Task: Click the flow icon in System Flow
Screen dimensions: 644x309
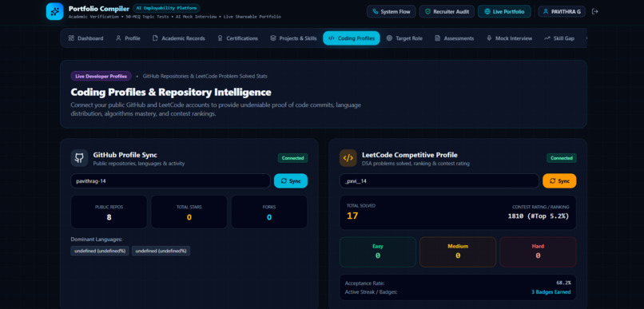Action: tap(375, 11)
